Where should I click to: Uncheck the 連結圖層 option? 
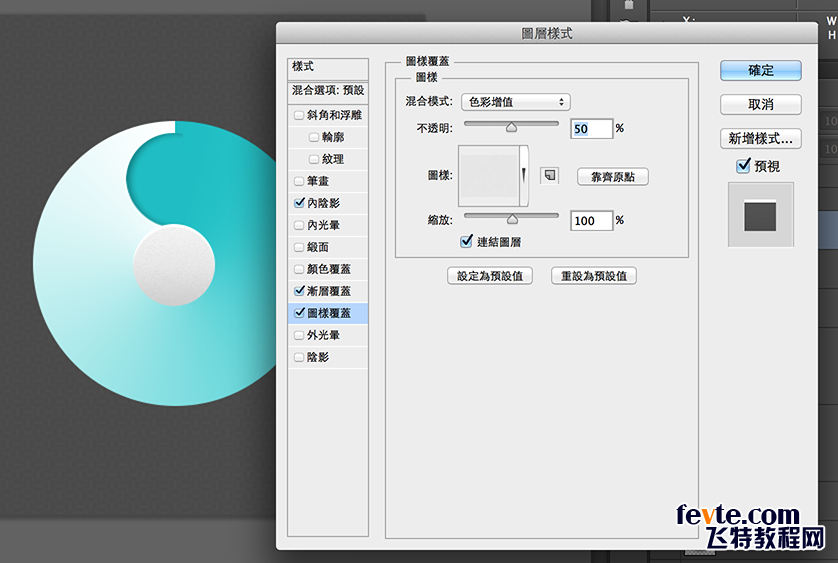point(466,241)
